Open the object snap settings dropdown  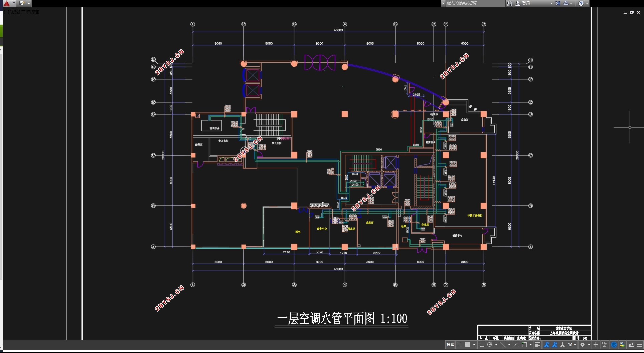tap(531, 345)
